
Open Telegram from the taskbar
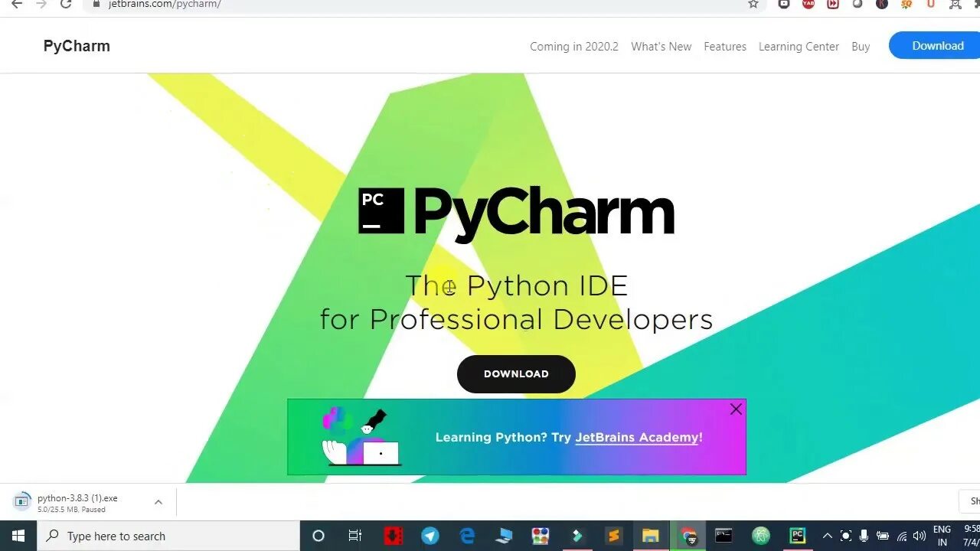pos(430,536)
